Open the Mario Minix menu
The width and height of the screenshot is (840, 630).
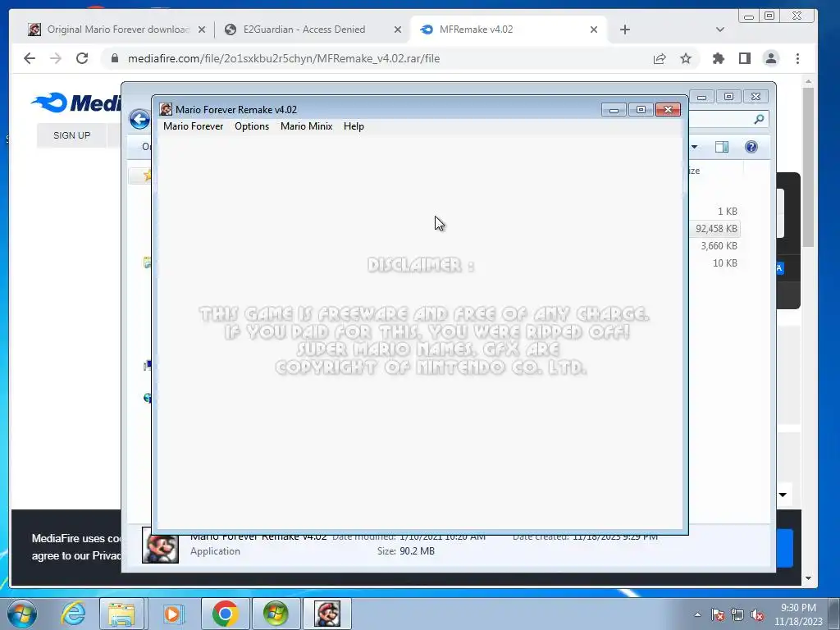tap(307, 126)
